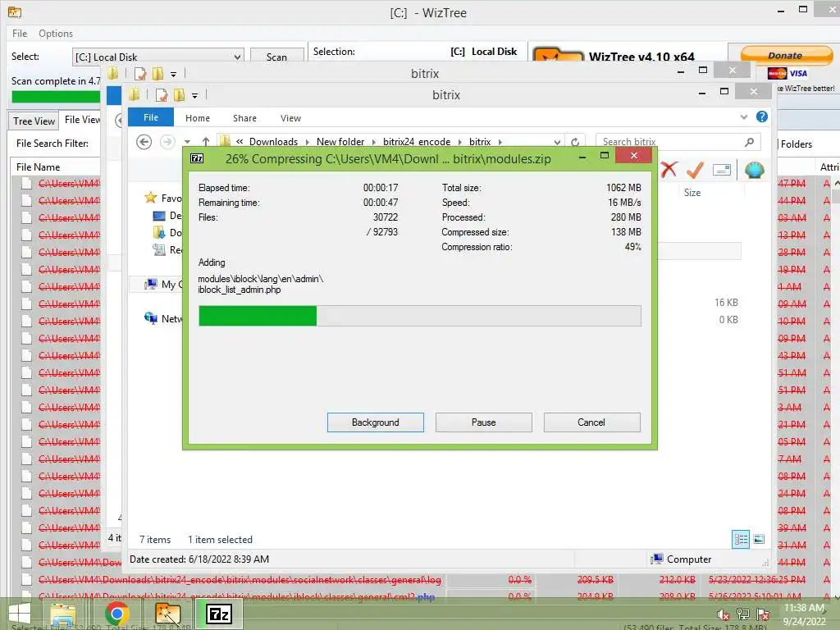Go back using front bitrix window's back arrow
The width and height of the screenshot is (840, 630).
click(144, 142)
